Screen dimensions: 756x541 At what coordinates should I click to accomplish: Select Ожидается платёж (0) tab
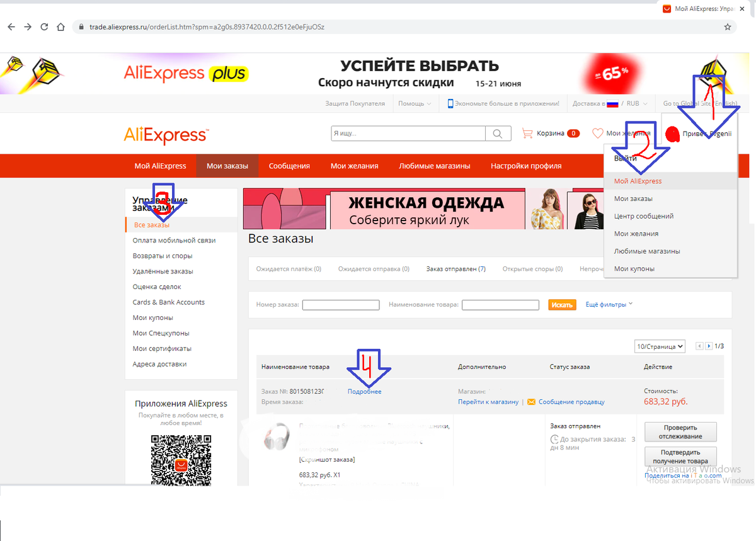(x=289, y=269)
